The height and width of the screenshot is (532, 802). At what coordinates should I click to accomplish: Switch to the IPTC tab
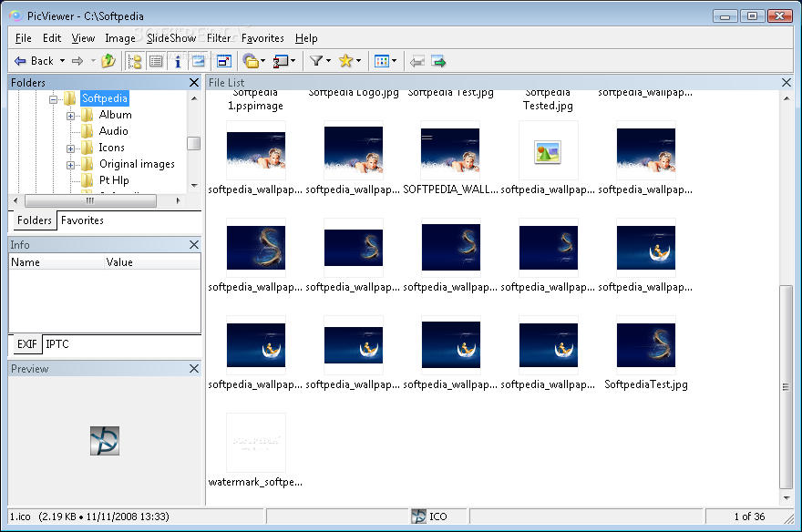pos(57,344)
